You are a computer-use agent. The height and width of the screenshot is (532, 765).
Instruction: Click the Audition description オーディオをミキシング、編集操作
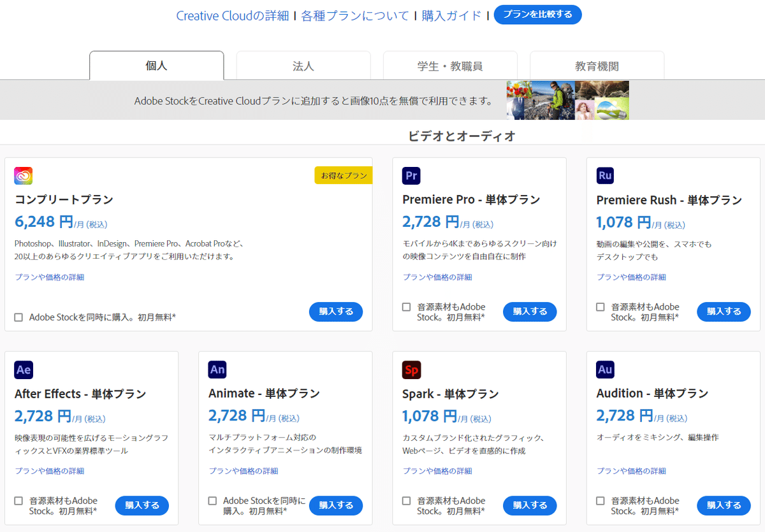point(657,438)
